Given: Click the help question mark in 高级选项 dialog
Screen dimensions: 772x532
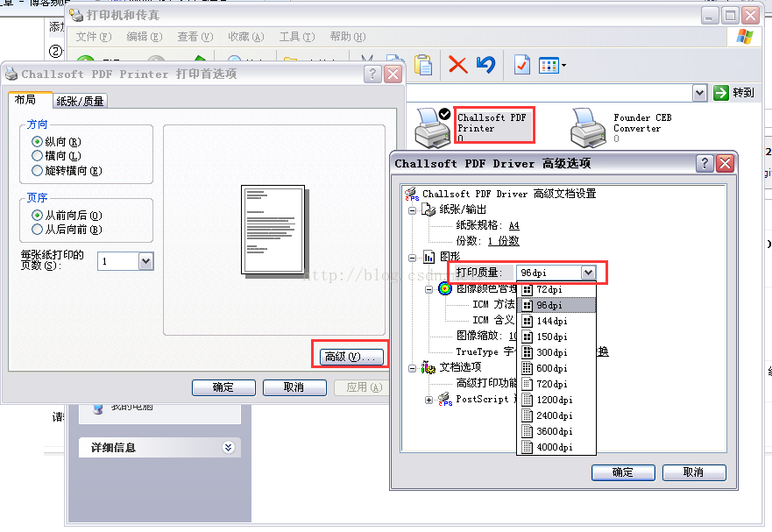Looking at the screenshot, I should (705, 163).
